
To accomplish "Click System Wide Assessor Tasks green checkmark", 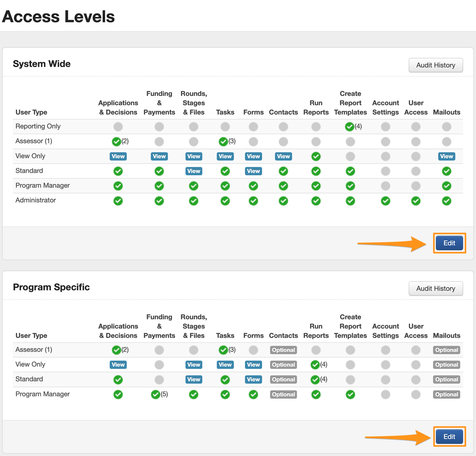I will [223, 141].
